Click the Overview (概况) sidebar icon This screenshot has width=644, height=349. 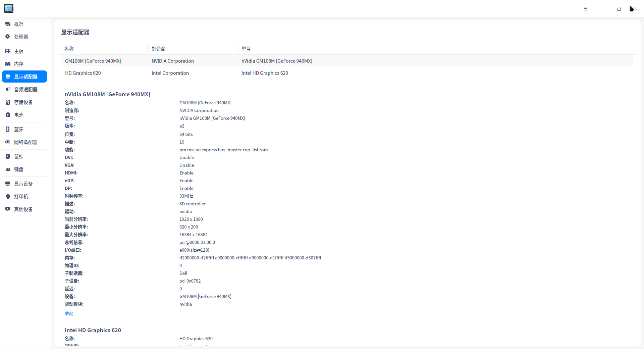[8, 24]
